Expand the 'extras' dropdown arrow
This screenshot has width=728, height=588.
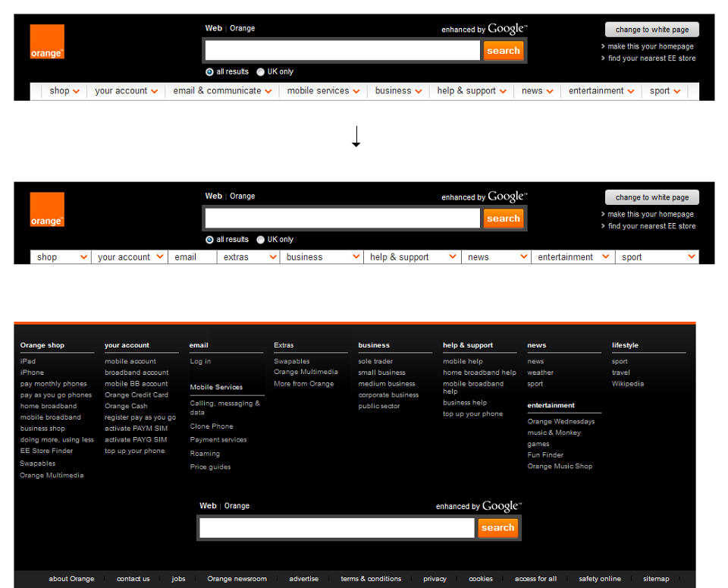(x=273, y=257)
